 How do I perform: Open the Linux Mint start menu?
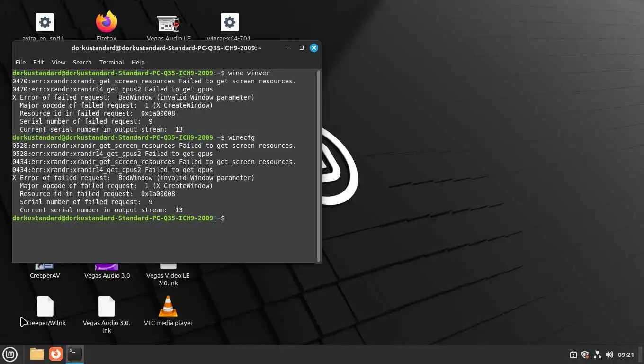click(10, 354)
